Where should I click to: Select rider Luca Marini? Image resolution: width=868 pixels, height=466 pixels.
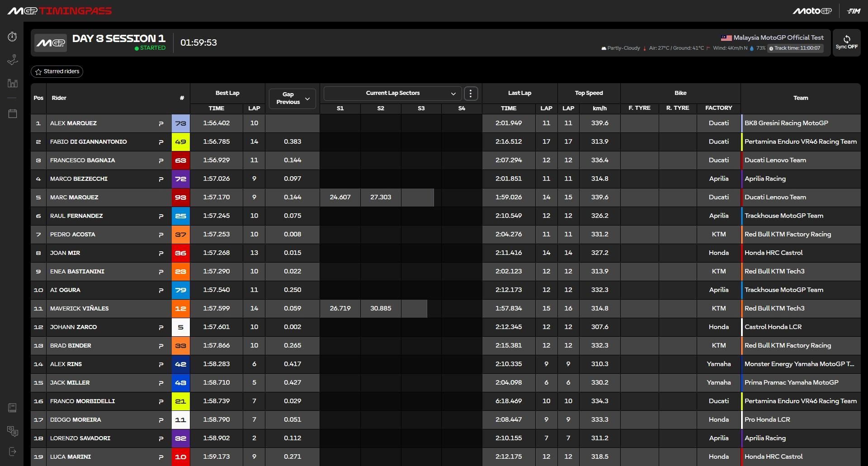point(71,457)
